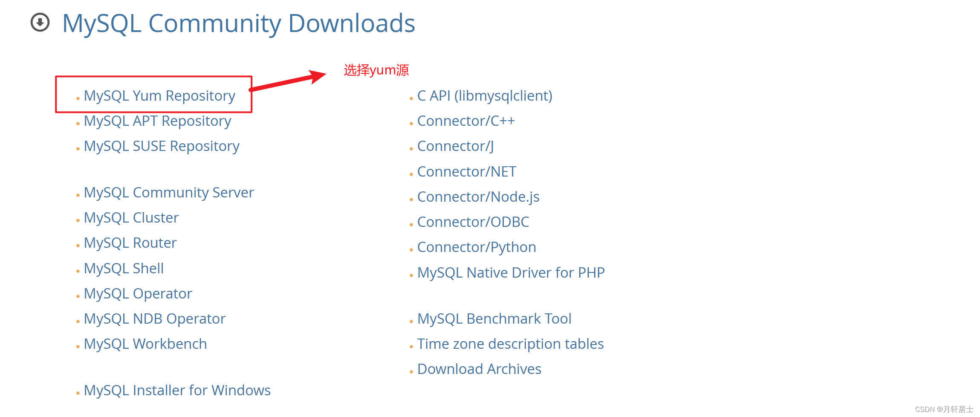Go to Connector/C++ downloads
Screen dimensions: 980x417
click(466, 121)
